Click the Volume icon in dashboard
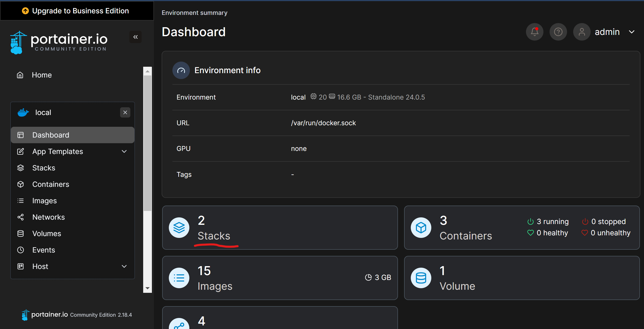 (x=421, y=277)
